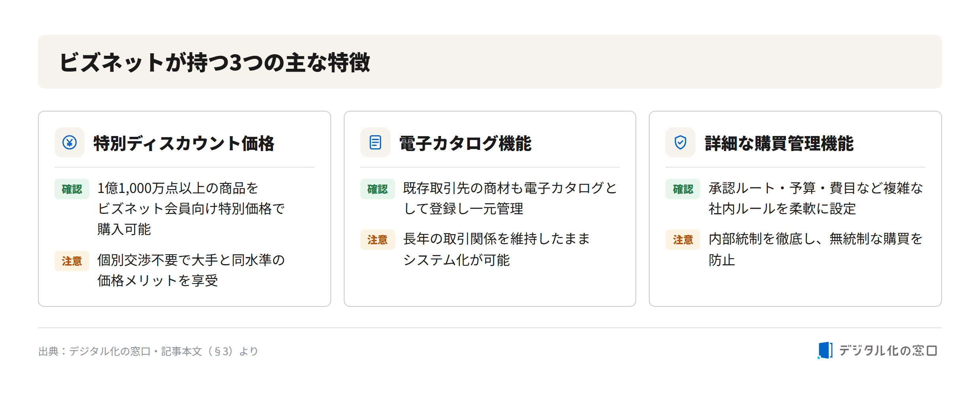Viewport: 980px width, 397px height.
Task: Click 注意 badge in 詳細な購買管理機能 card
Action: [683, 240]
